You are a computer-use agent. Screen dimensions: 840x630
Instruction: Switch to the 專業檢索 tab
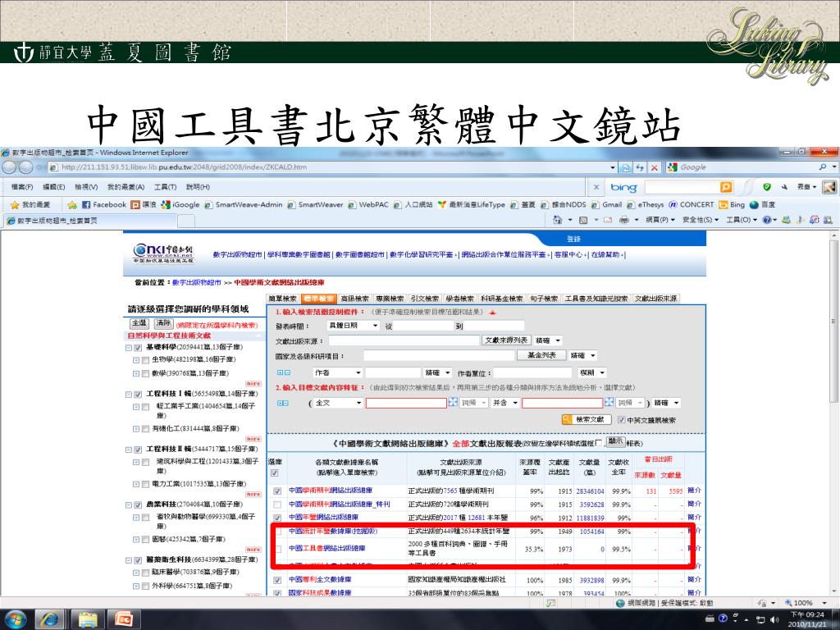(390, 299)
